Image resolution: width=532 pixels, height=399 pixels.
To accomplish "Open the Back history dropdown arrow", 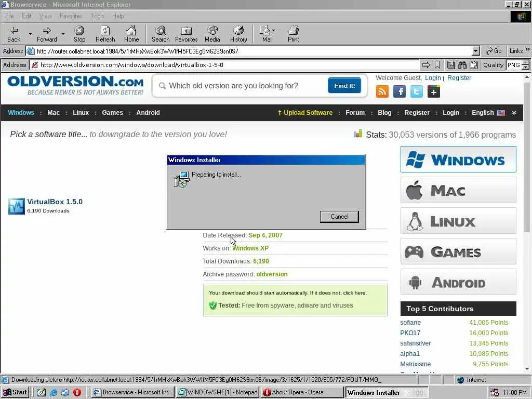I will click(x=30, y=34).
